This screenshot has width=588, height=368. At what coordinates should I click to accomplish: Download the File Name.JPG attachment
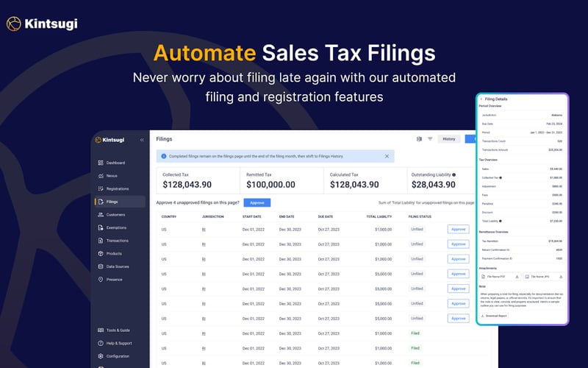coord(561,277)
